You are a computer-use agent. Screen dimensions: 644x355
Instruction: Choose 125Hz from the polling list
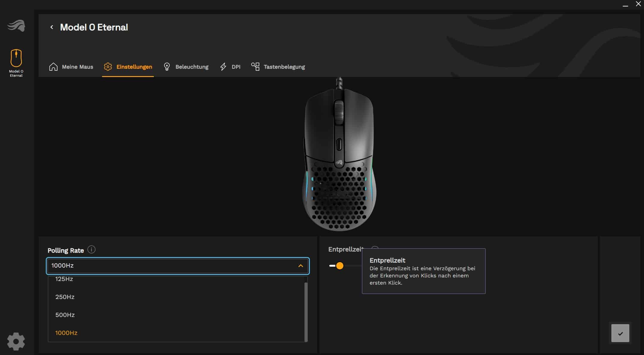pyautogui.click(x=64, y=279)
